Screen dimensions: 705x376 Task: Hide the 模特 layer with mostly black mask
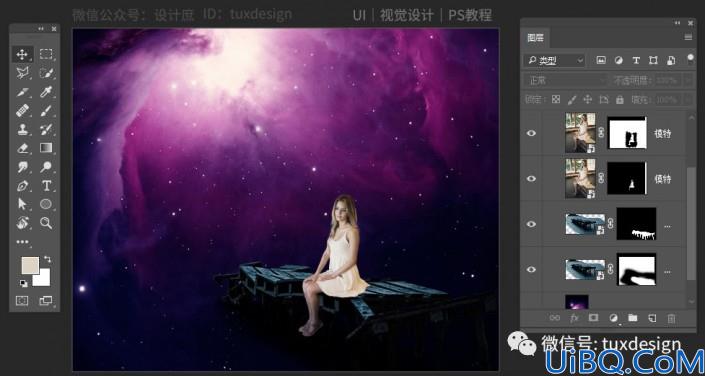531,179
